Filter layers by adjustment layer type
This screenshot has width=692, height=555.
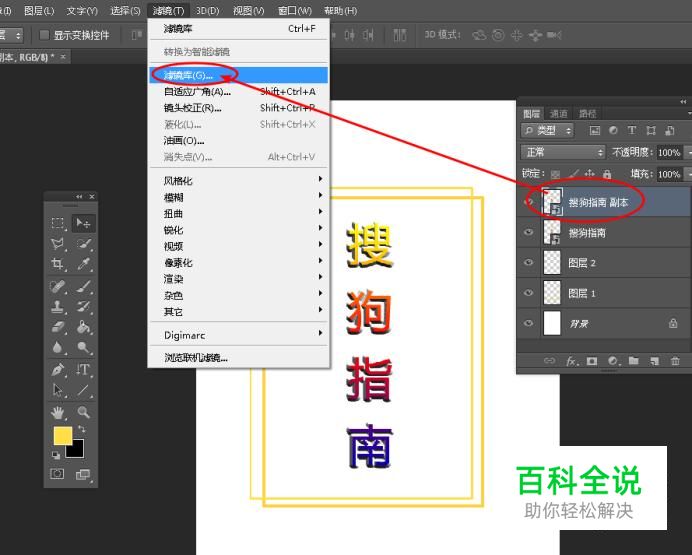tap(613, 131)
